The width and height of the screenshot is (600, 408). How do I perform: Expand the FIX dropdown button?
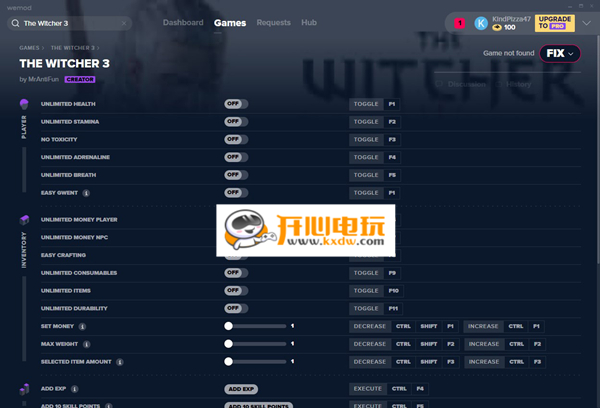tap(560, 53)
